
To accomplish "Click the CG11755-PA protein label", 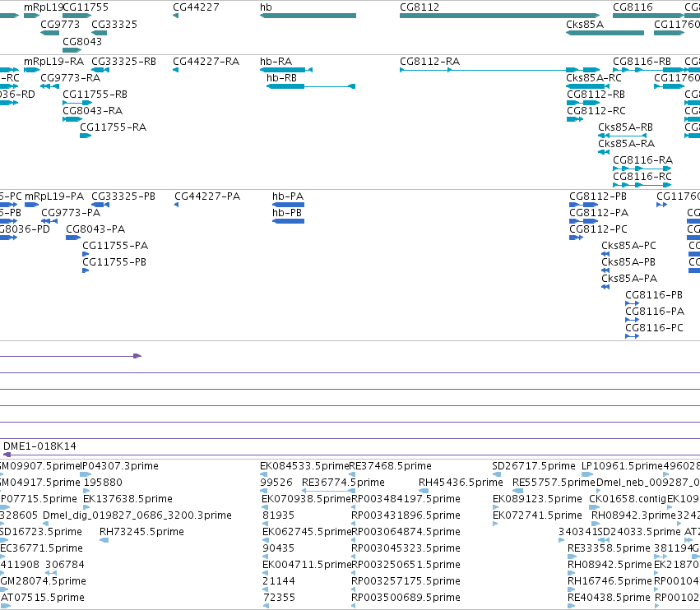I will click(x=115, y=246).
